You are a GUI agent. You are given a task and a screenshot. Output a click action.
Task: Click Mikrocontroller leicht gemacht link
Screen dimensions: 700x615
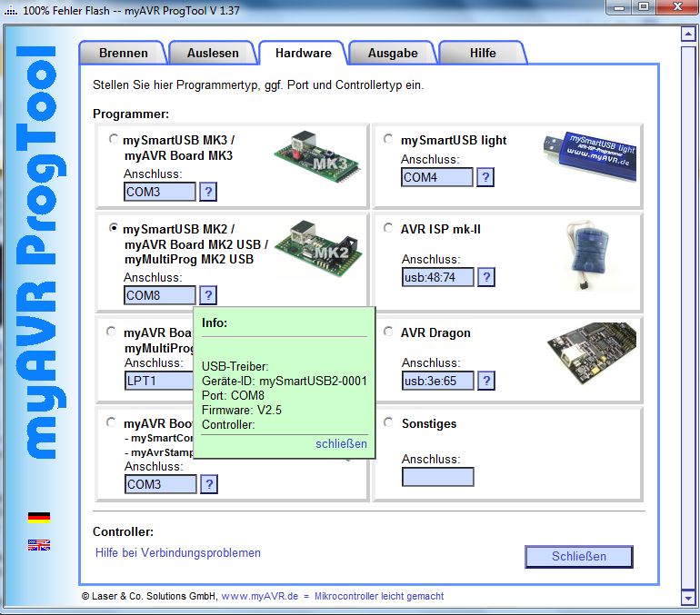point(379,596)
